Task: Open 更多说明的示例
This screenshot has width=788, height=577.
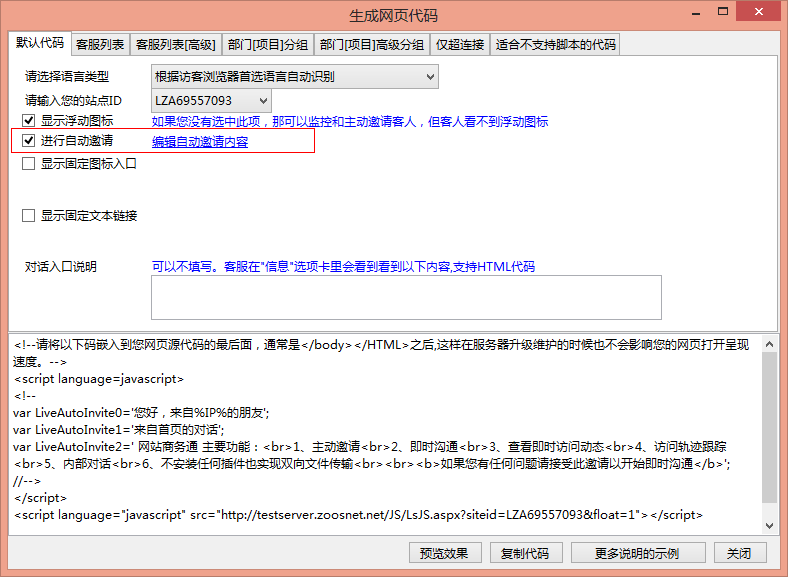Action: (637, 553)
